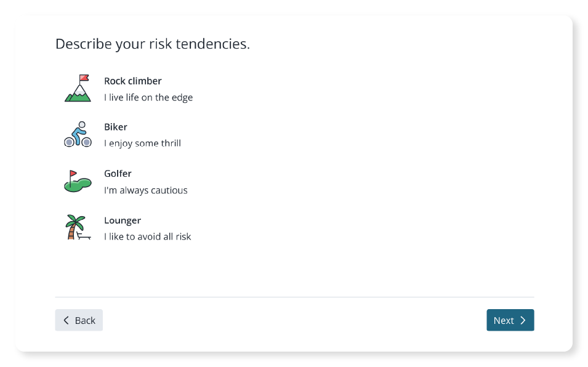Select "I enjoy some thrill" description
The width and height of the screenshot is (588, 367).
coord(142,143)
